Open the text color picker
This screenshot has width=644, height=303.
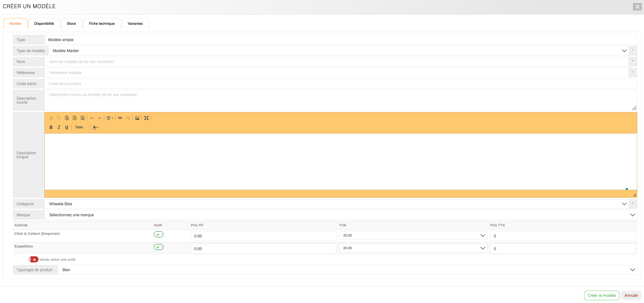click(96, 127)
